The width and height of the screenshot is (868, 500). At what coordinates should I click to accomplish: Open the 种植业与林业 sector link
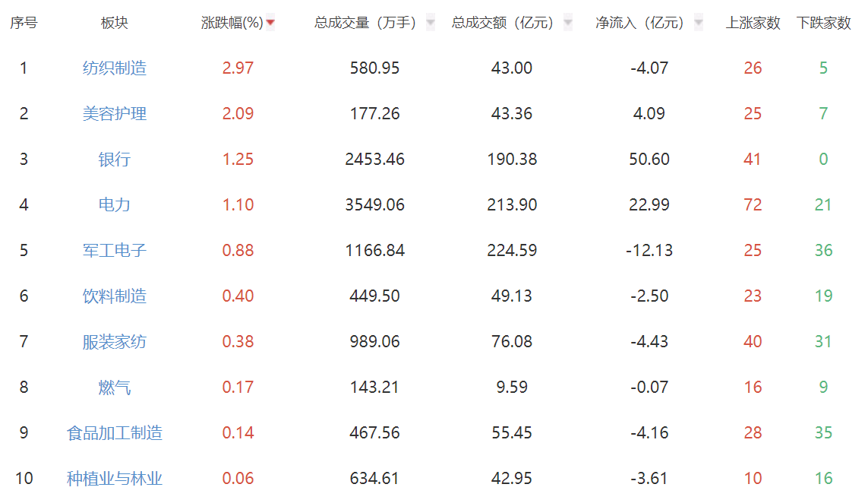click(115, 479)
